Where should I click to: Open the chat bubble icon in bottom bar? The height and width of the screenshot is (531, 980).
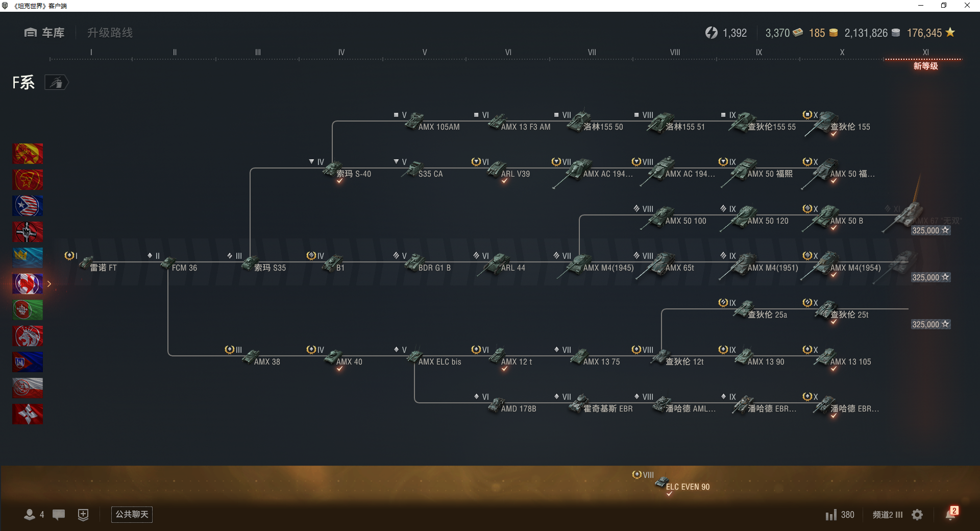[x=59, y=515]
